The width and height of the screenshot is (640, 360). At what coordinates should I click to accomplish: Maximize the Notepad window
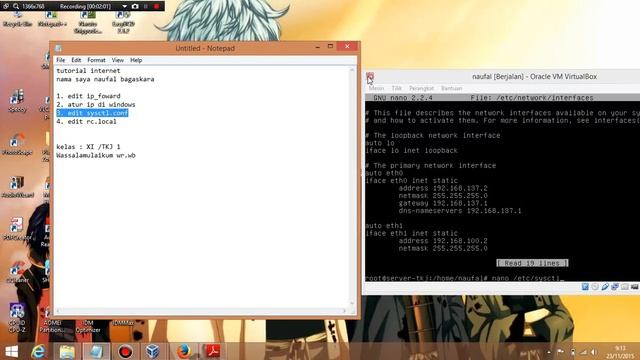330,47
